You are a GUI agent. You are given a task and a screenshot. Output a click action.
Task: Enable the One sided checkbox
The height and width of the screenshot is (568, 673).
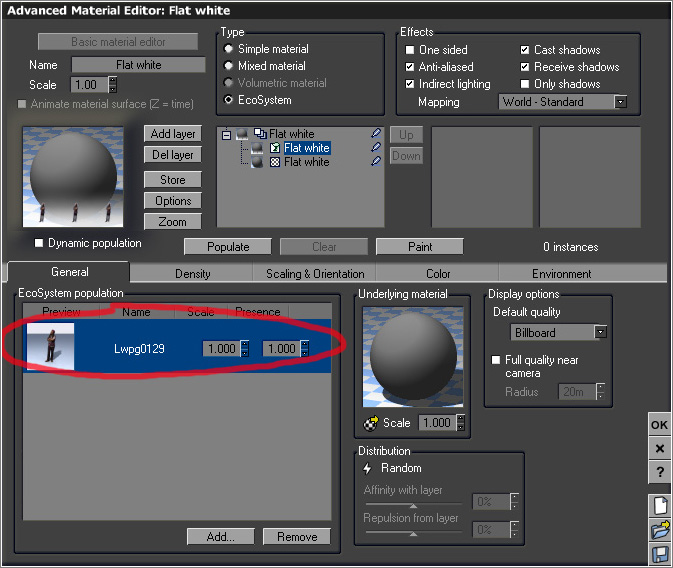pyautogui.click(x=410, y=50)
